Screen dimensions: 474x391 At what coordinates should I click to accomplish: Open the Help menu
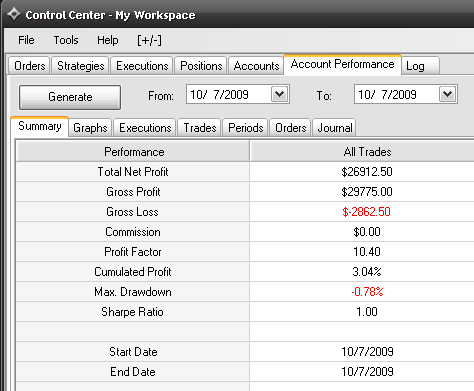(x=107, y=40)
